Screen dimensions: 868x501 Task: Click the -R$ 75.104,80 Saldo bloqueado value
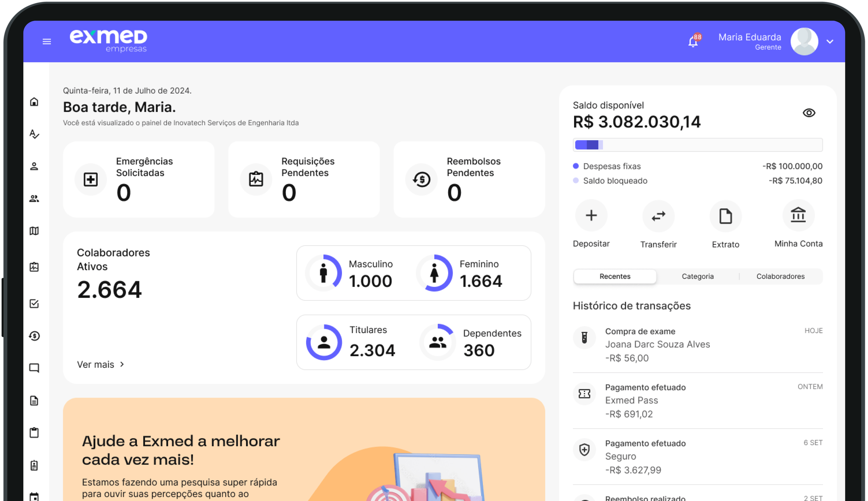(795, 181)
